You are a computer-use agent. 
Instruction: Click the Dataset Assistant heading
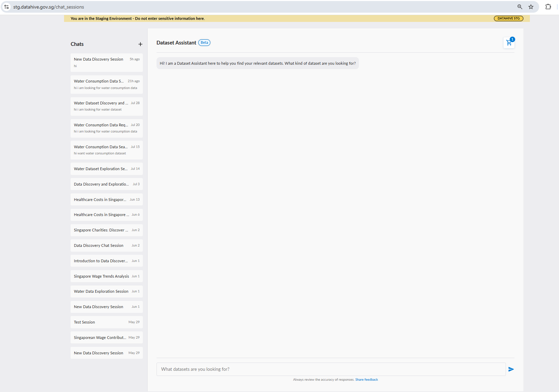[x=176, y=43]
